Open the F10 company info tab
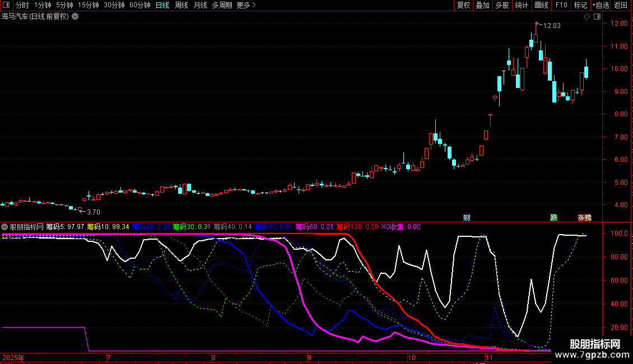The height and width of the screenshot is (364, 633). tap(561, 6)
